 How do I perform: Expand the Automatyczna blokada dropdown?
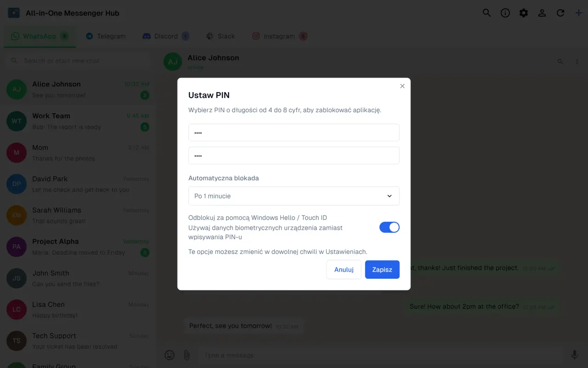pos(294,196)
